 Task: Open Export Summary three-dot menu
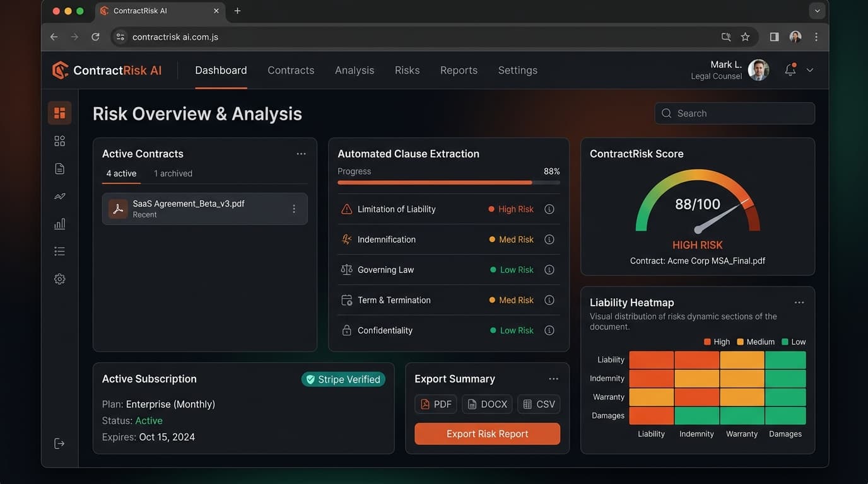(553, 379)
